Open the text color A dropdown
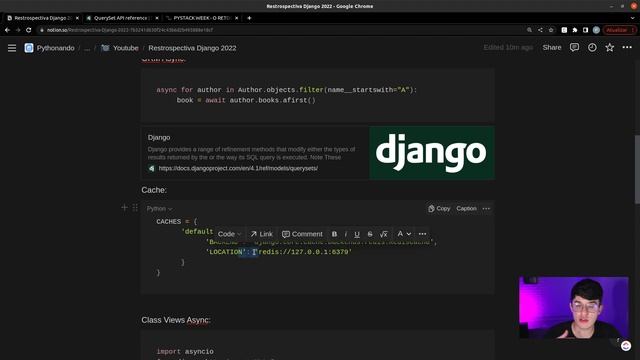640x360 pixels. [x=404, y=234]
